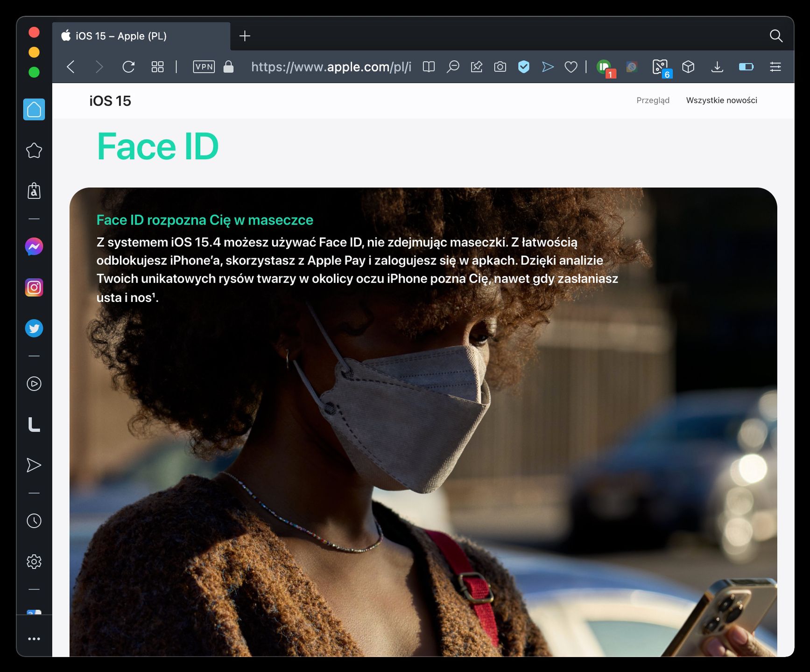Open the tab tiling grid menu

point(157,67)
